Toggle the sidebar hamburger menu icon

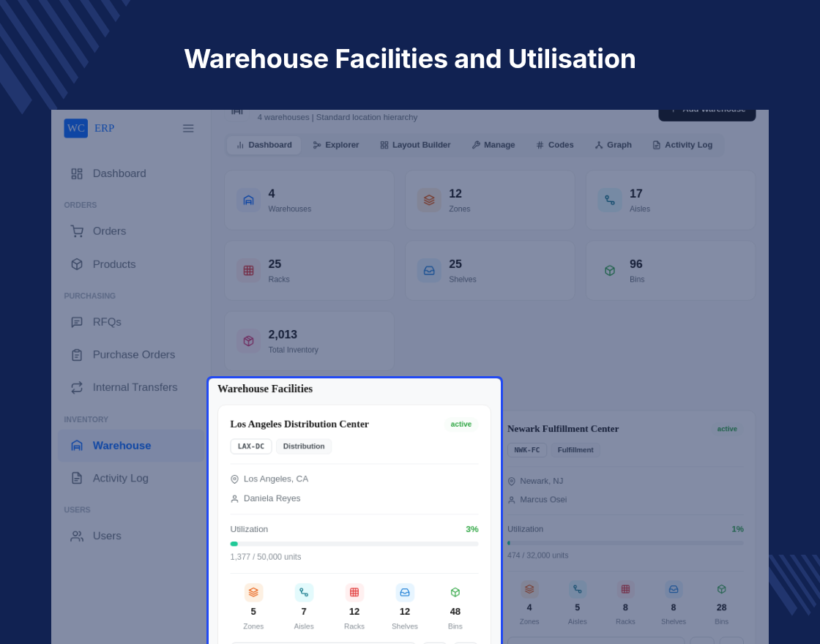coord(188,128)
